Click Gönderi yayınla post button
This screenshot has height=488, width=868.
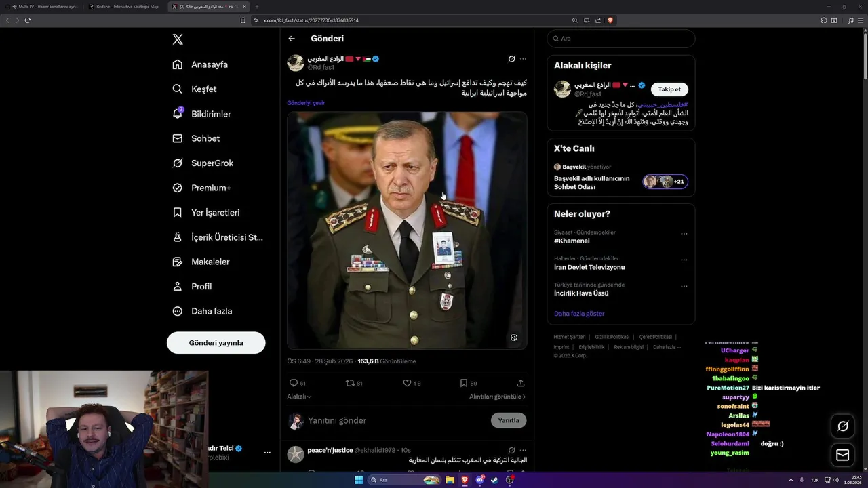pyautogui.click(x=216, y=343)
